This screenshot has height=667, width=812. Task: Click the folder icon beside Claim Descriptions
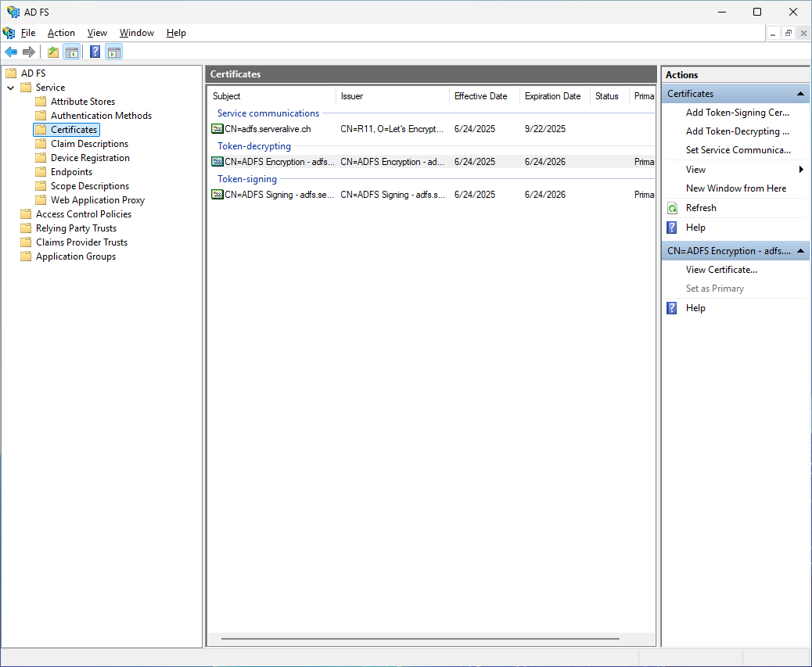coord(41,144)
